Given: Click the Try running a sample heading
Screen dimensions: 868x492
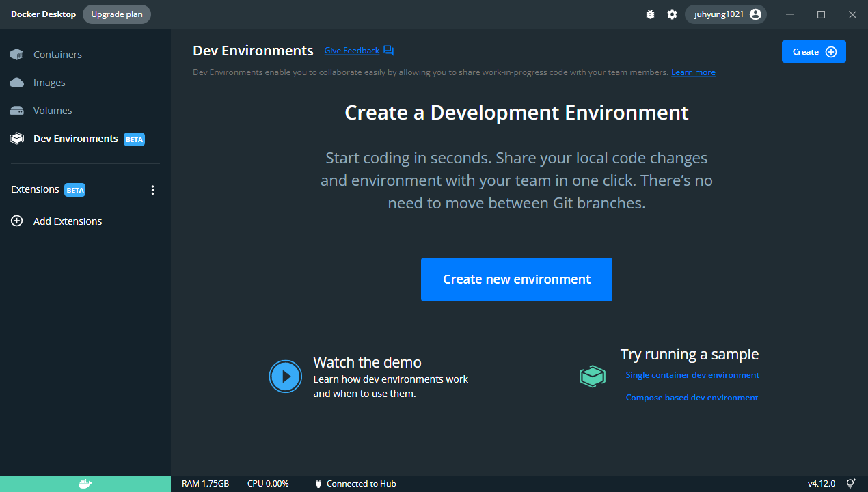Looking at the screenshot, I should [x=690, y=354].
